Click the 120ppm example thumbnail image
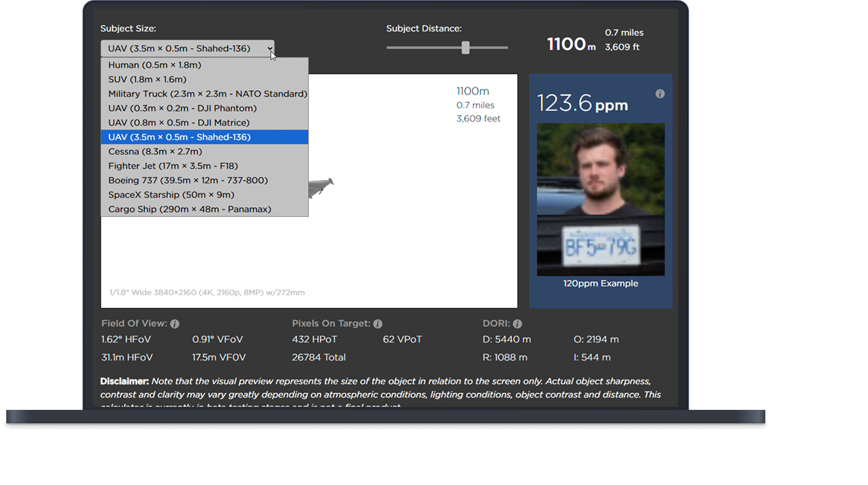The width and height of the screenshot is (868, 485). coord(600,199)
